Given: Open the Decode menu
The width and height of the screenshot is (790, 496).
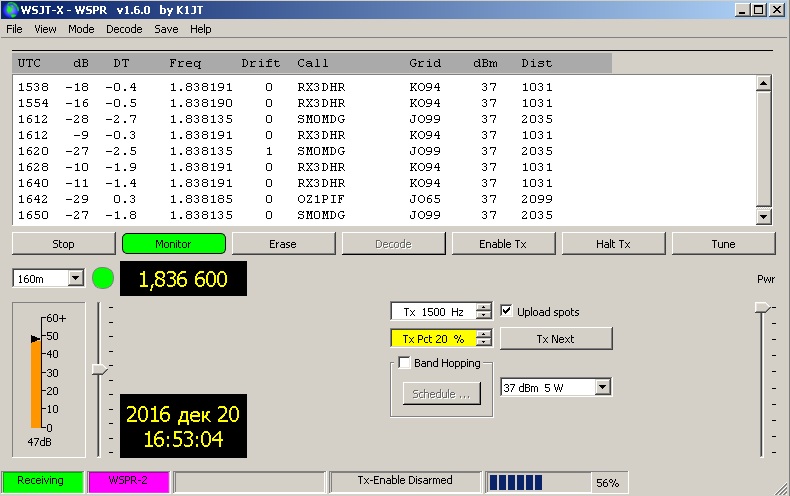Looking at the screenshot, I should pos(124,29).
